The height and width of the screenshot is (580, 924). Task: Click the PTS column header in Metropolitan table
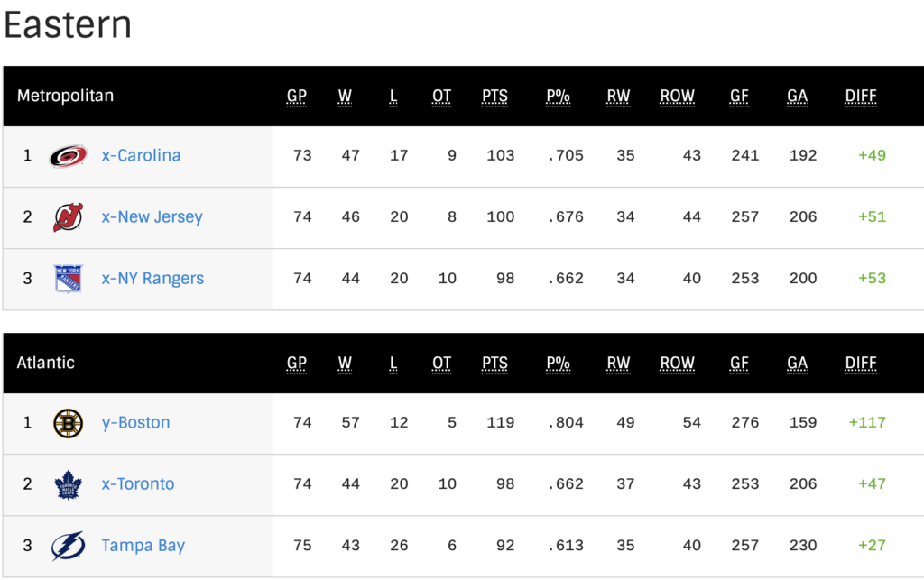click(x=494, y=97)
